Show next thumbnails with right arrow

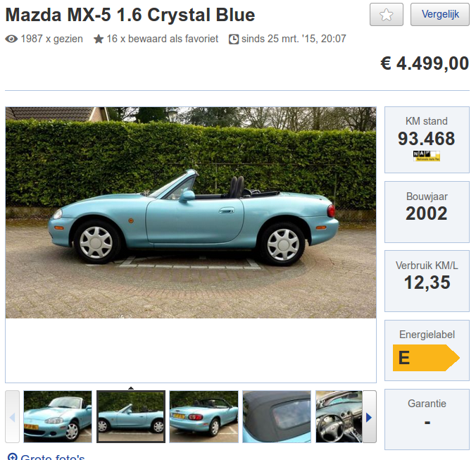370,417
